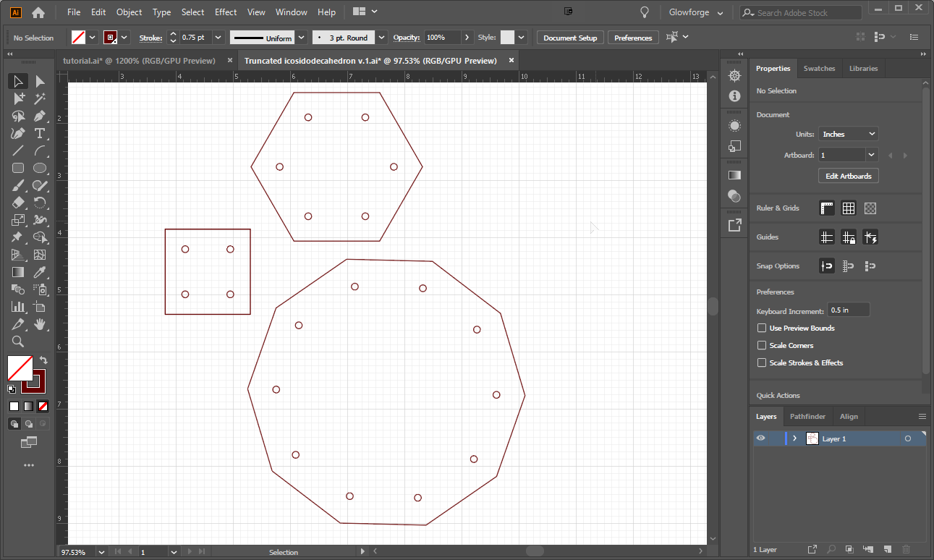Screen dimensions: 934x560
Task: Click the Home icon in the menu bar
Action: pyautogui.click(x=38, y=12)
